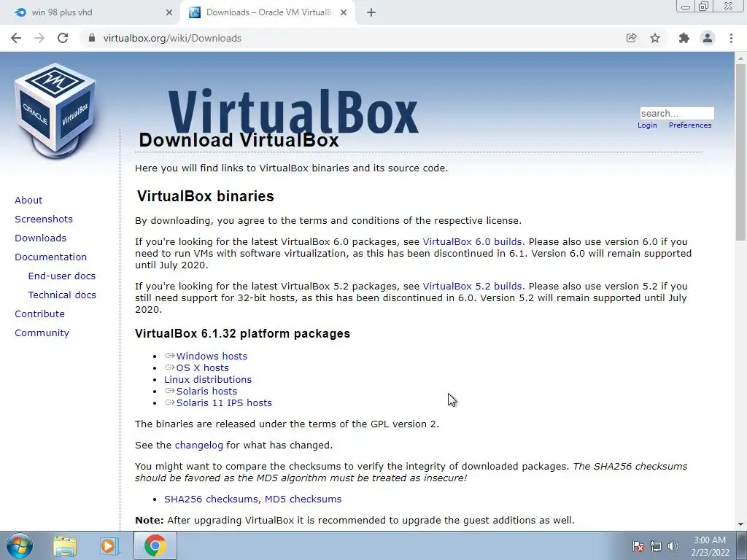Open Documentation in the sidebar
Image resolution: width=747 pixels, height=560 pixels.
click(x=51, y=257)
